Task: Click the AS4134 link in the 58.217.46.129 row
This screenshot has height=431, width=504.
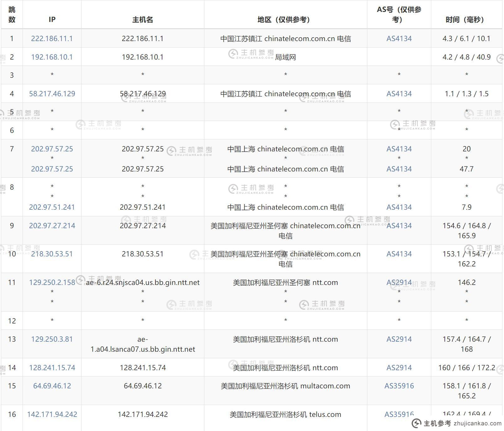Action: click(399, 94)
